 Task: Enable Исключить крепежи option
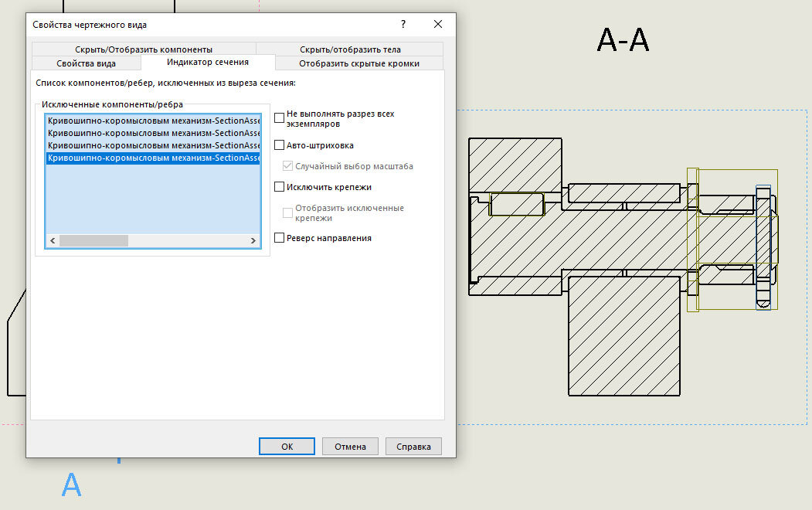279,186
